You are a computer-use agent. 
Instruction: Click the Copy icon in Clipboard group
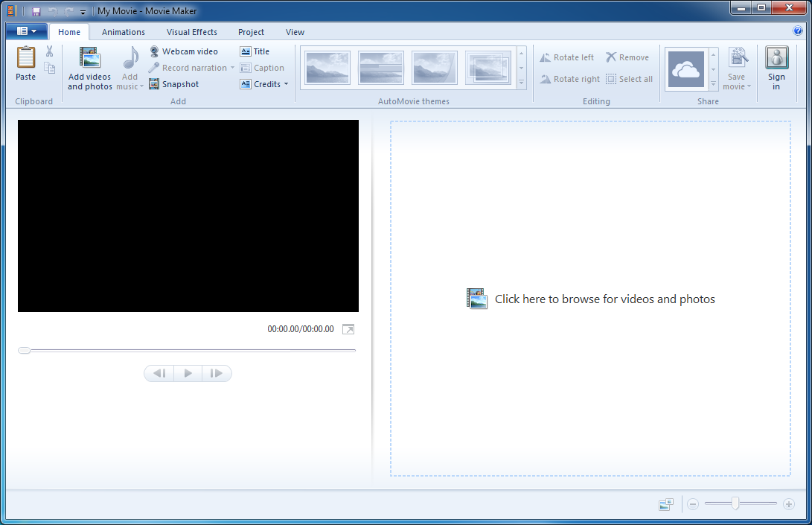click(50, 68)
